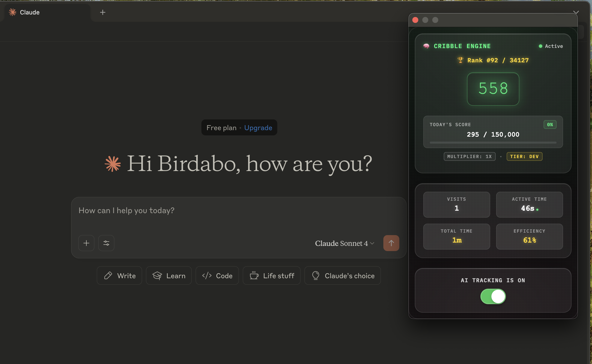Expand the tab list chevron
This screenshot has width=592, height=364.
point(576,12)
